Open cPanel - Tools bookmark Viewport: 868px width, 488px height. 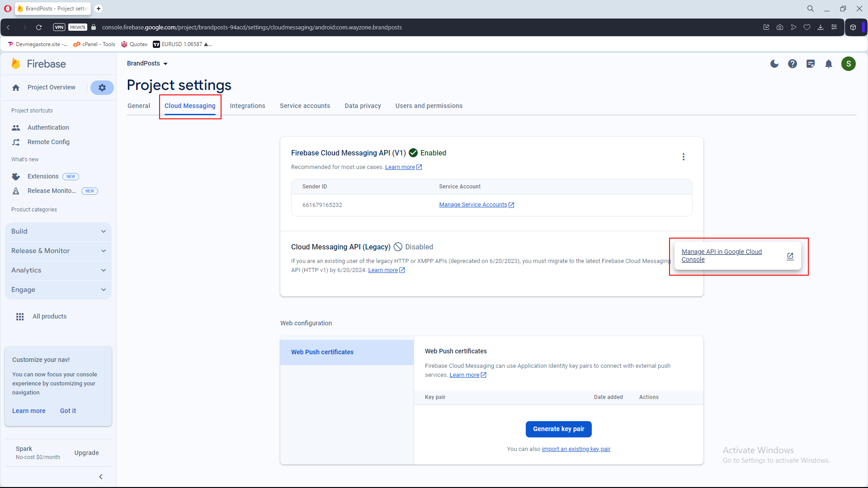click(94, 44)
